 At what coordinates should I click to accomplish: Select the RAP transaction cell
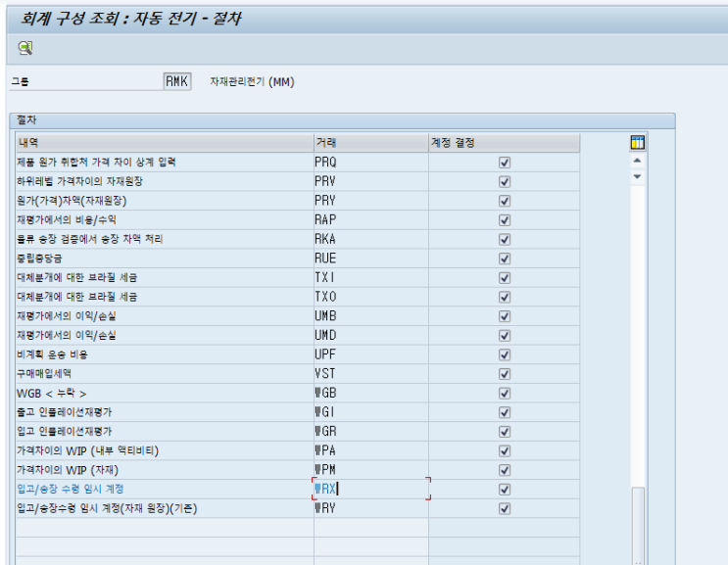(x=371, y=220)
